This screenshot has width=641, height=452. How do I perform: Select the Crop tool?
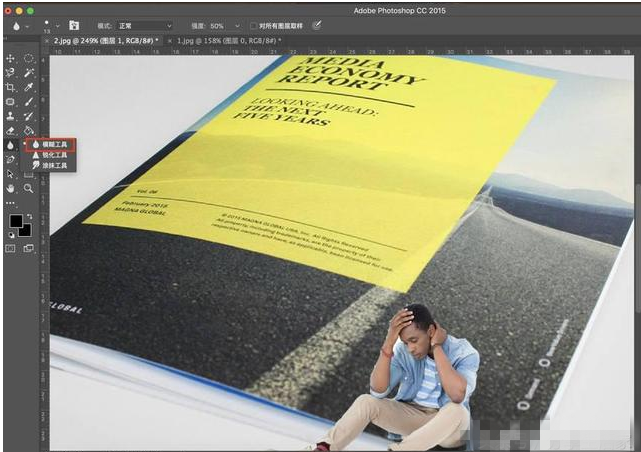pyautogui.click(x=10, y=87)
